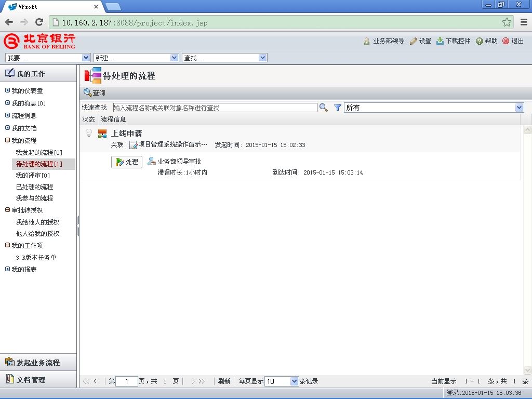
Task: Open the 新建... dropdown
Action: pos(136,58)
